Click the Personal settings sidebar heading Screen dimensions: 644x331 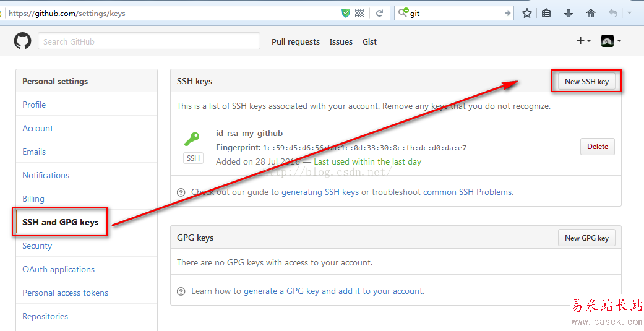(55, 81)
